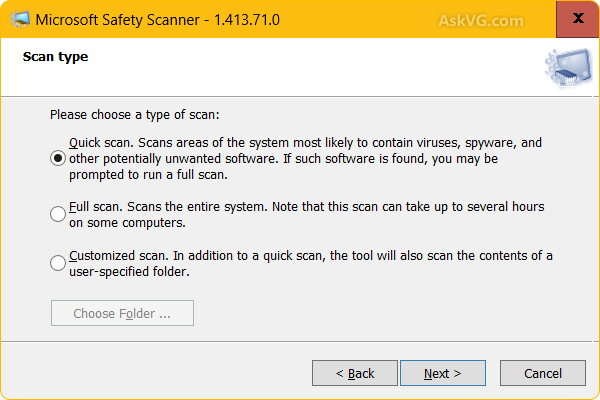
Task: Click the Customized scan description label
Action: point(311,263)
